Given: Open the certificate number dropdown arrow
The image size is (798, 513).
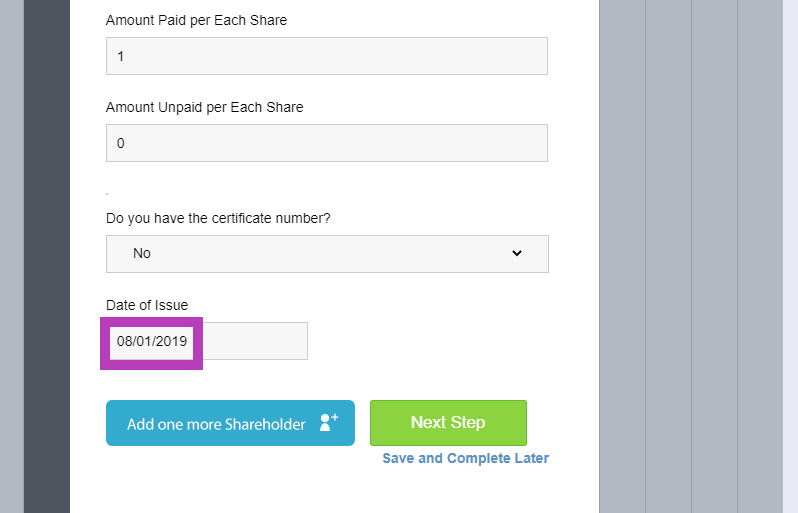Looking at the screenshot, I should pos(517,253).
